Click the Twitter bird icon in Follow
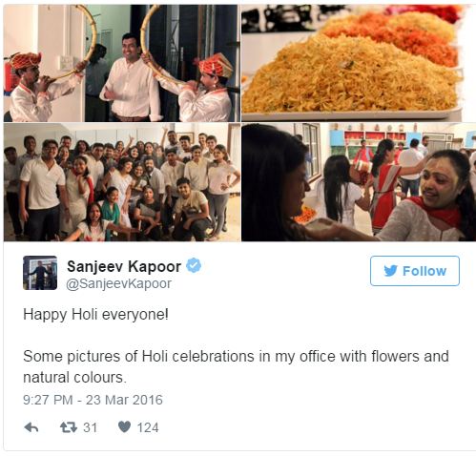This screenshot has height=456, width=476. [x=390, y=271]
